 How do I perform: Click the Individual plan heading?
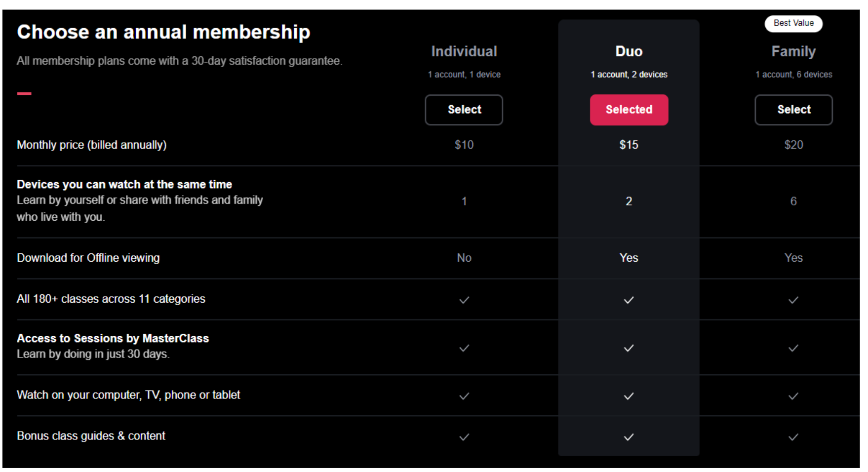click(x=464, y=51)
